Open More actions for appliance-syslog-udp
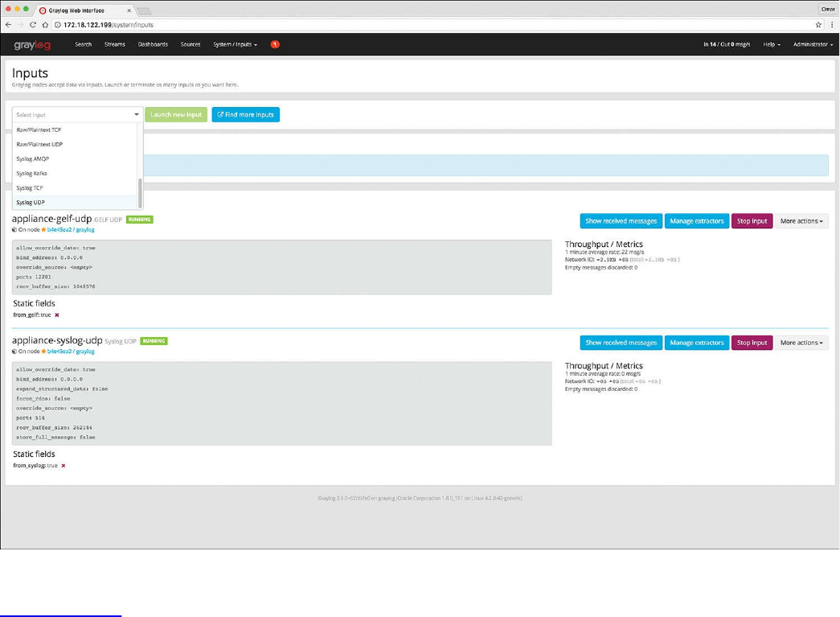Screen dimensions: 840x617 (x=801, y=343)
